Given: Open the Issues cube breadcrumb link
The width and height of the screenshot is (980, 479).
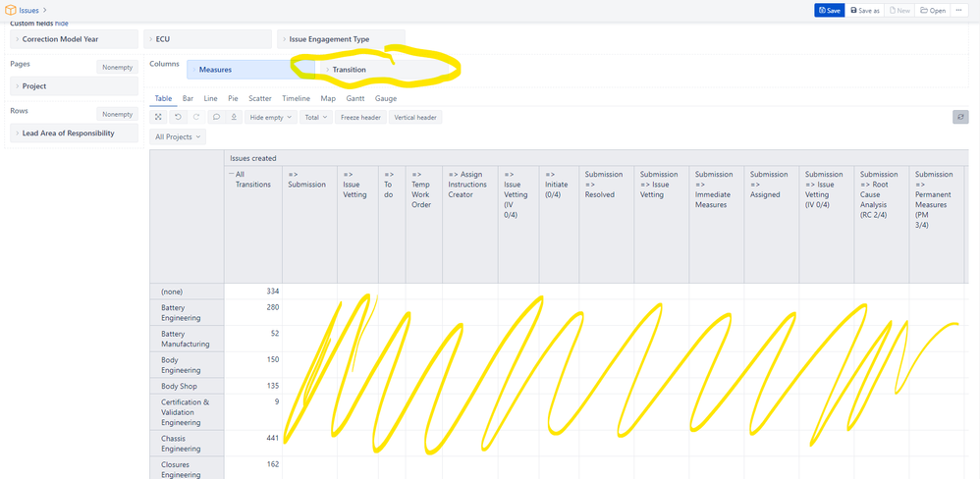Looking at the screenshot, I should (x=28, y=10).
